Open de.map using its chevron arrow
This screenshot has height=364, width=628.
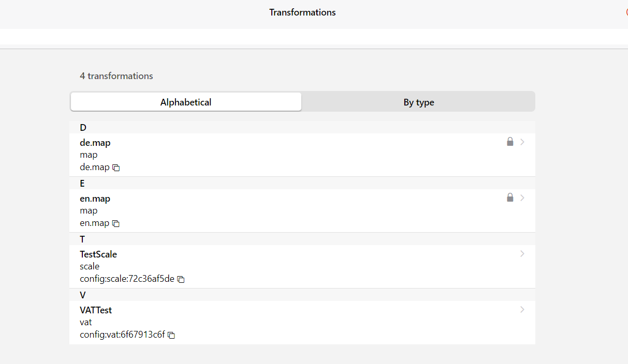(522, 142)
